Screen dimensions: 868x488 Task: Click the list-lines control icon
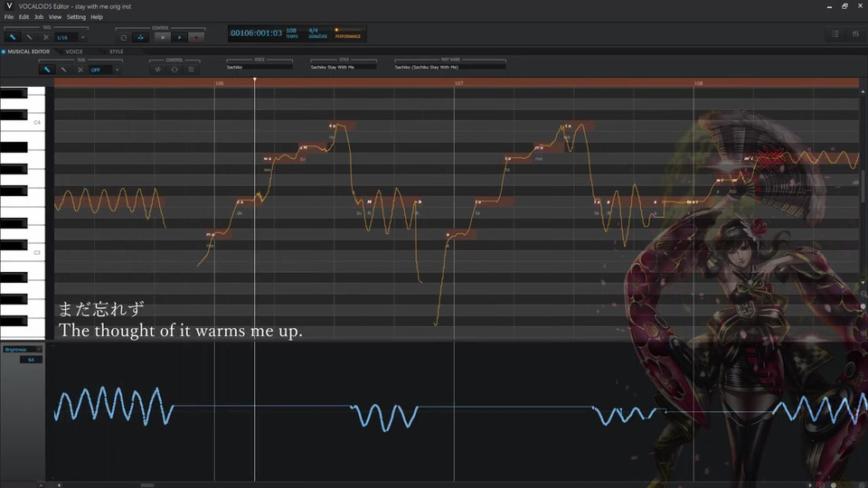click(x=191, y=70)
